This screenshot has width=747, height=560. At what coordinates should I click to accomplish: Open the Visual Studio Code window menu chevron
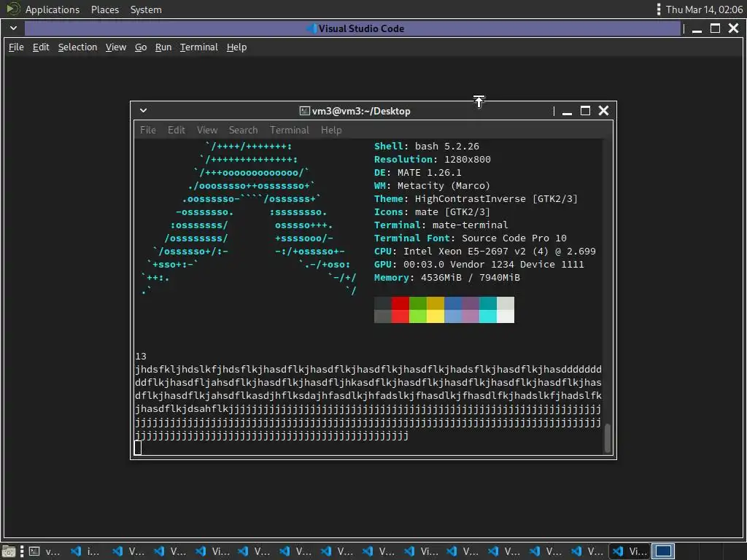(x=13, y=28)
